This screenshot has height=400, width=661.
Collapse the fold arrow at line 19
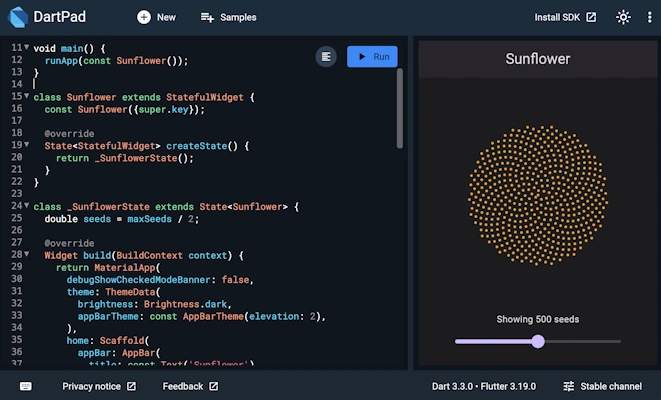point(27,145)
